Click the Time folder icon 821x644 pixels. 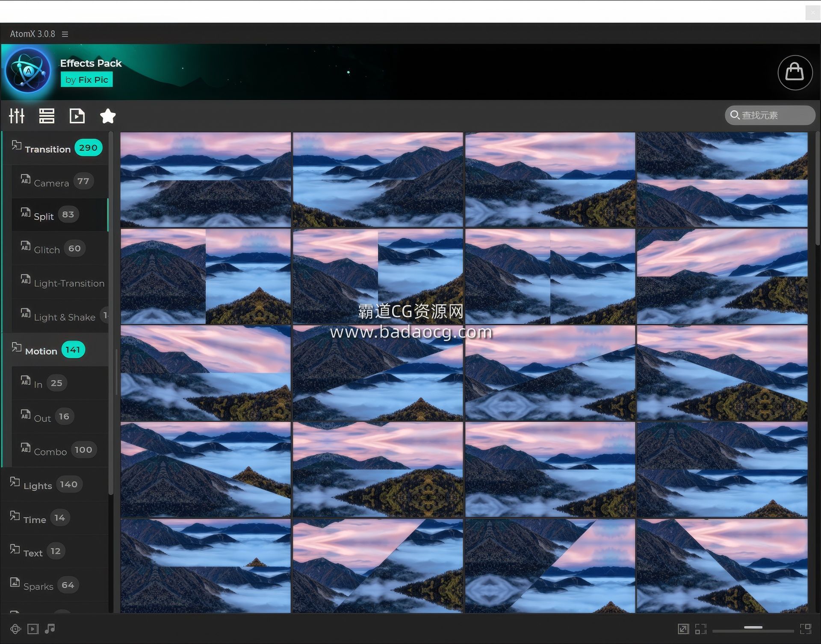click(x=15, y=516)
